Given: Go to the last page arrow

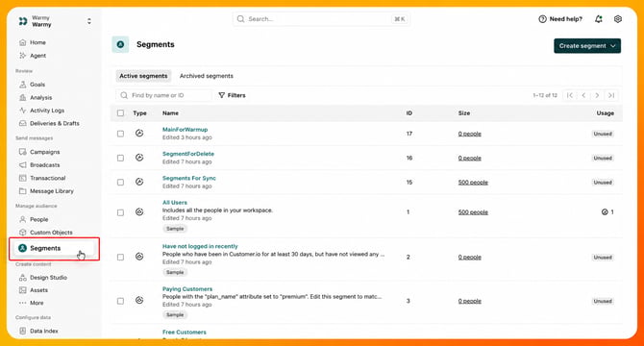Looking at the screenshot, I should coord(611,95).
